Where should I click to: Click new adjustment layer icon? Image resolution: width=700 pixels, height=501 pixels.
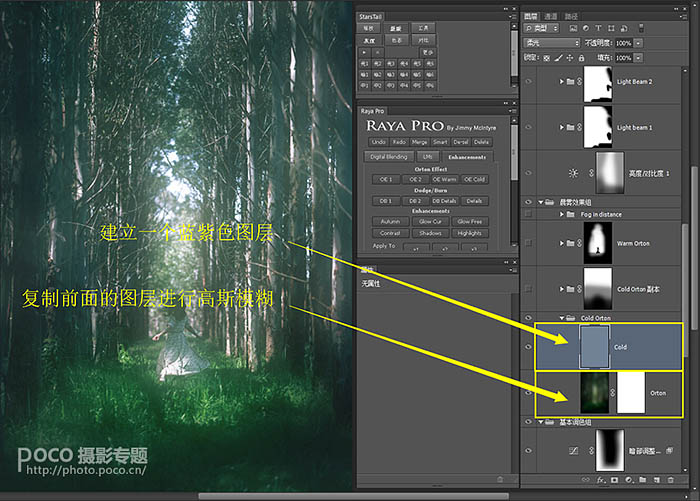tap(629, 480)
